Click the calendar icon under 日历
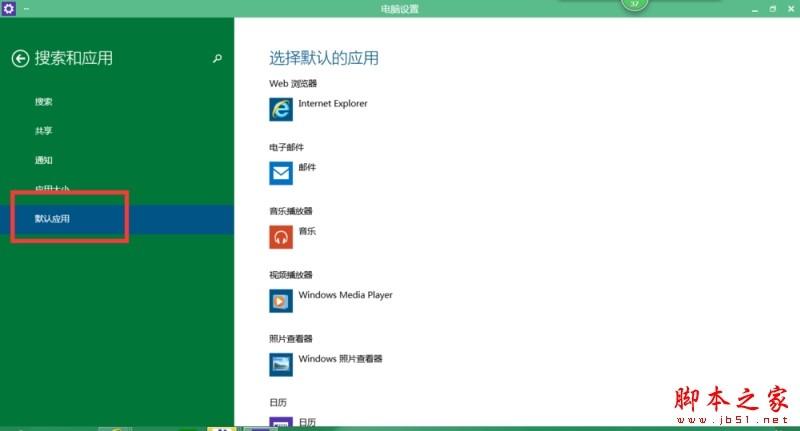 pos(281,422)
